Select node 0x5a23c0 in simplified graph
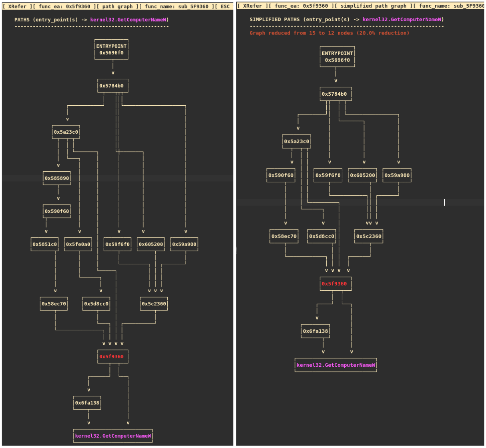Image resolution: width=486 pixels, height=448 pixels. tap(297, 141)
